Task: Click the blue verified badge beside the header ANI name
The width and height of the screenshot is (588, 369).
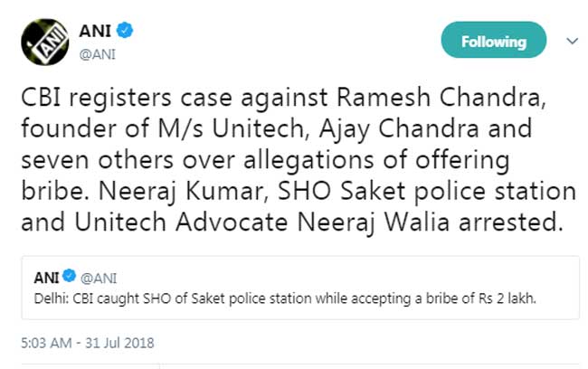Action: [x=126, y=31]
